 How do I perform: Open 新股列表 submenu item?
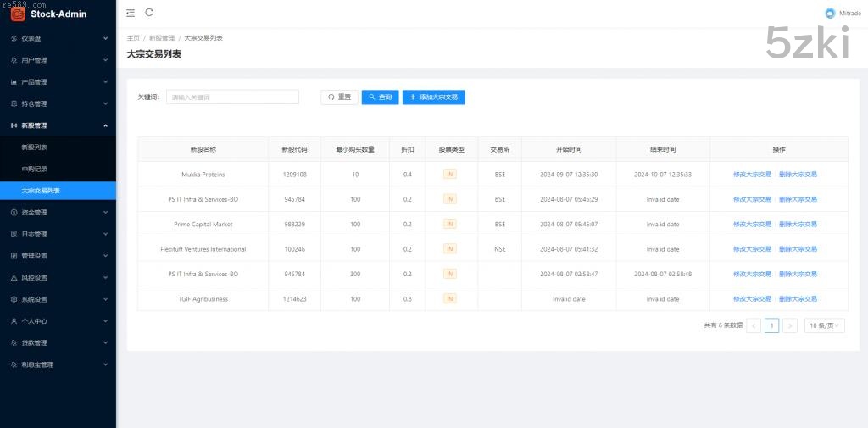click(x=35, y=147)
